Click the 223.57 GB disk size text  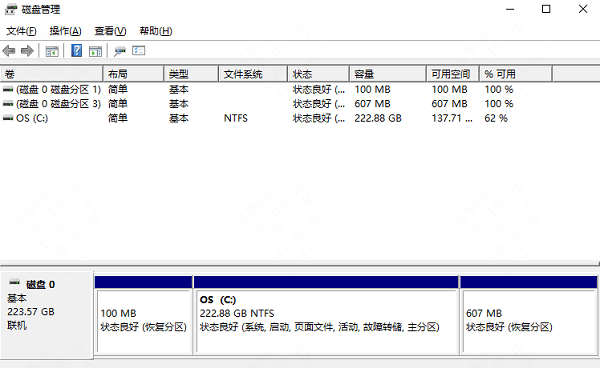(x=31, y=312)
